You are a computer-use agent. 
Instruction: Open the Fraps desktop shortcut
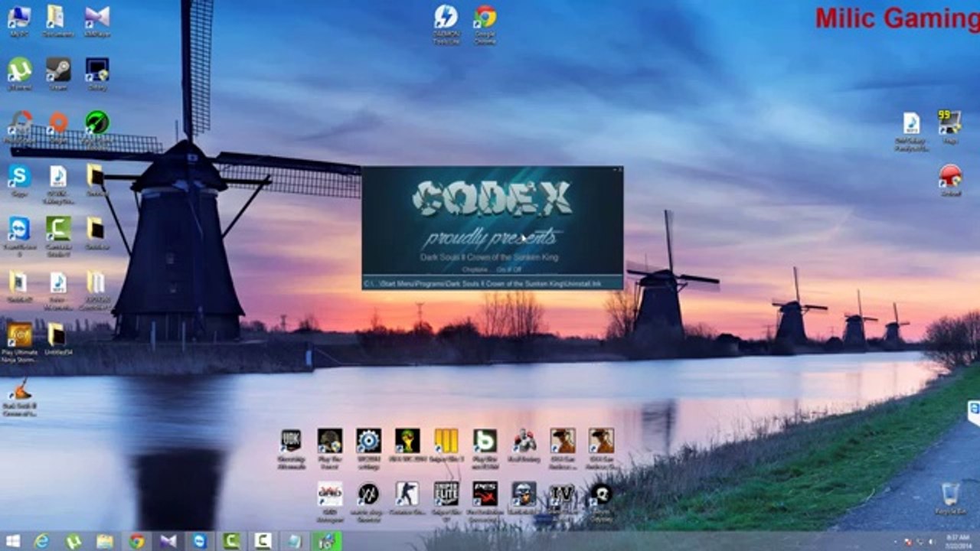(950, 126)
